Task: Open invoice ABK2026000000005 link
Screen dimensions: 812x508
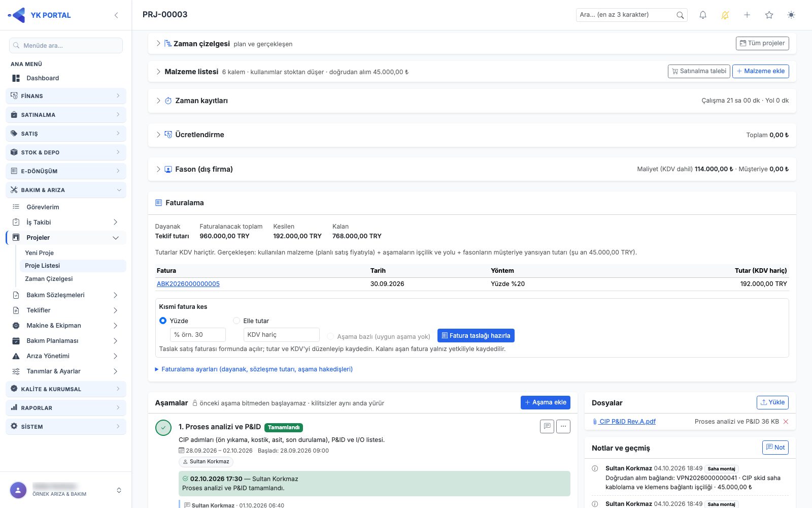Action: (x=188, y=284)
